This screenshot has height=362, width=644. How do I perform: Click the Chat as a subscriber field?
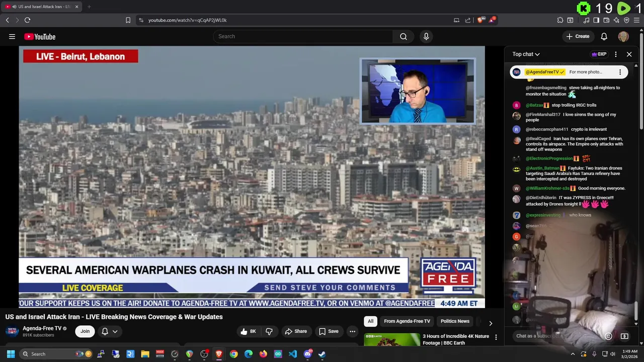pyautogui.click(x=557, y=336)
